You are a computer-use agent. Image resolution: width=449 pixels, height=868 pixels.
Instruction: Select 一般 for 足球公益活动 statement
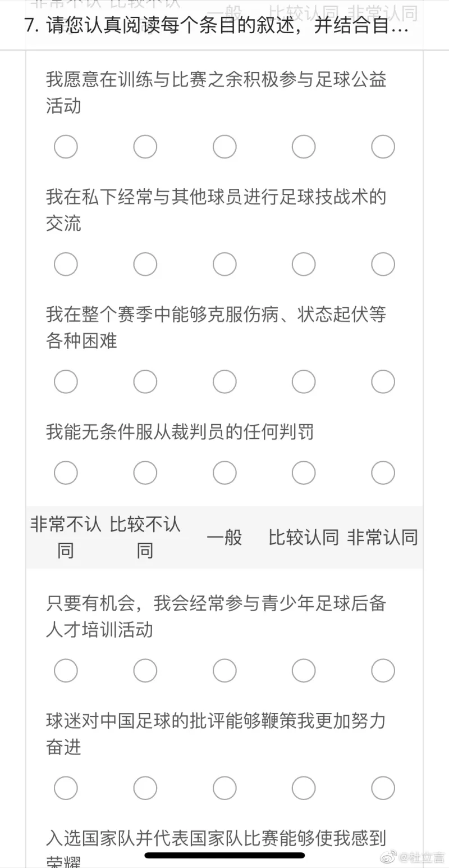224,147
